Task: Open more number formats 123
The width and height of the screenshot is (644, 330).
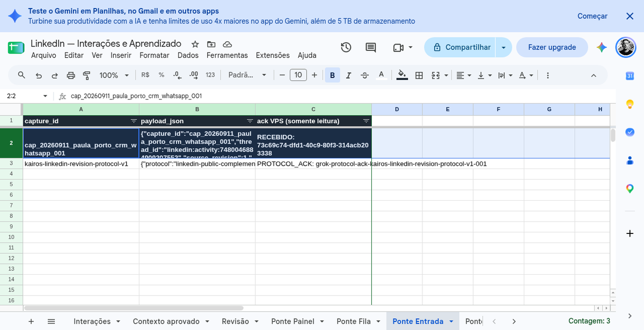Action: click(x=210, y=75)
